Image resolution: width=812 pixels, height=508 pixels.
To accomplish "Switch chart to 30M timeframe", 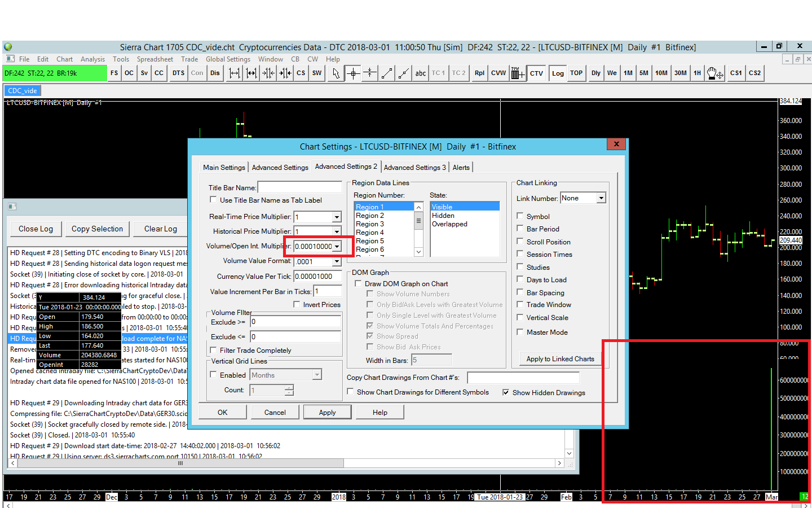I will coord(681,73).
